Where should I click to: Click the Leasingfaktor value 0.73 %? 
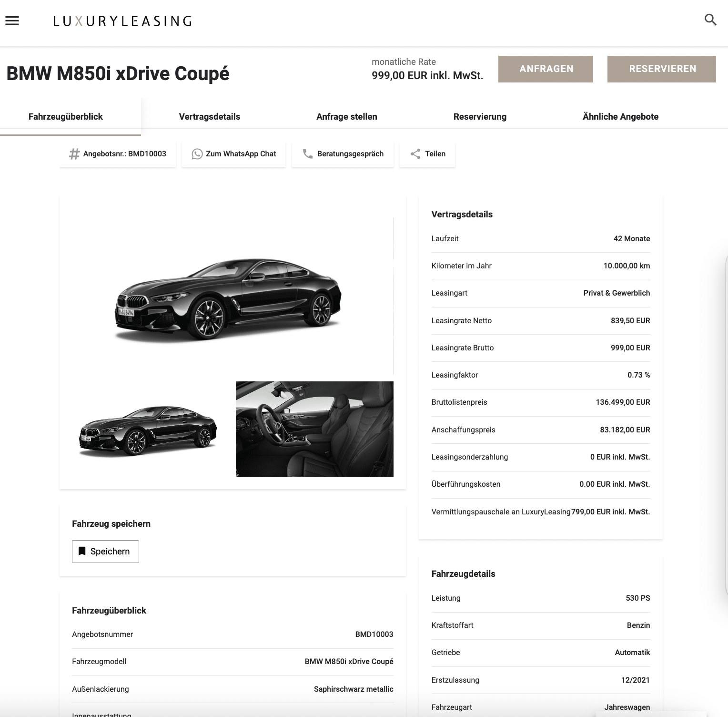point(638,375)
